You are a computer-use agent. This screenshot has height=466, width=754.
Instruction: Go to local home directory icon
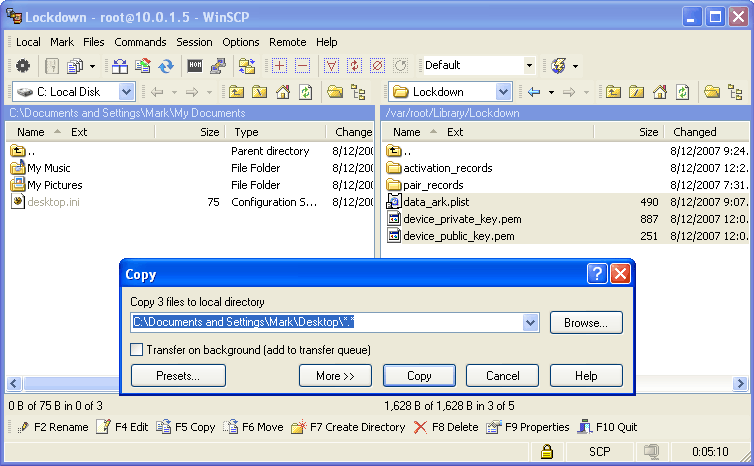[283, 91]
